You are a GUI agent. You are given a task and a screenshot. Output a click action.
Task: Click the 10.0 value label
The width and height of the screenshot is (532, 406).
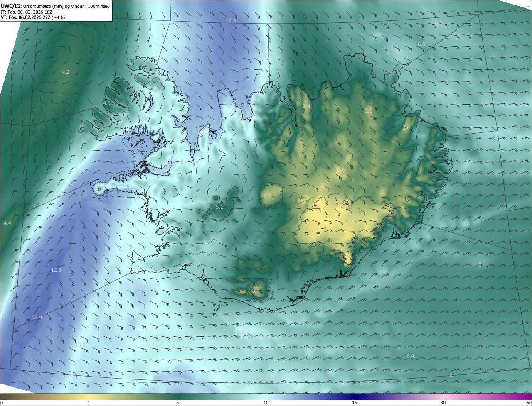(x=80, y=345)
